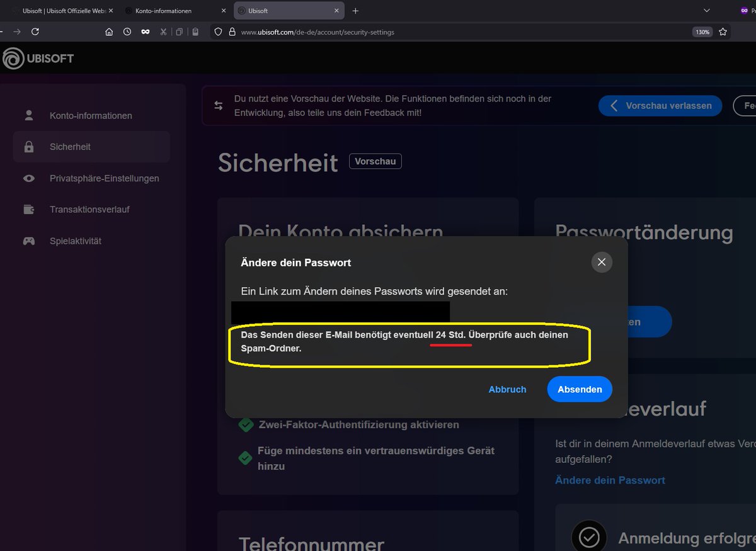
Task: Click the Absenden button
Action: (x=580, y=389)
